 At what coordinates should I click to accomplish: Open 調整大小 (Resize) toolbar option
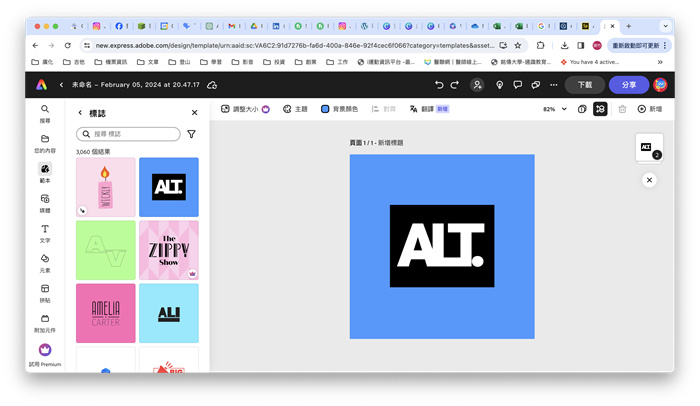tap(245, 109)
